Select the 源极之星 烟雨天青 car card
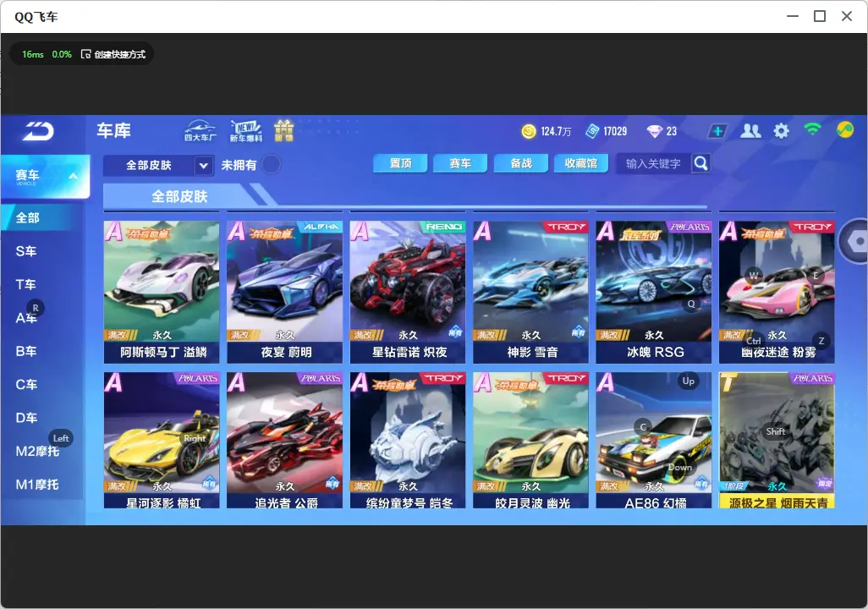The width and height of the screenshot is (868, 609). (777, 440)
